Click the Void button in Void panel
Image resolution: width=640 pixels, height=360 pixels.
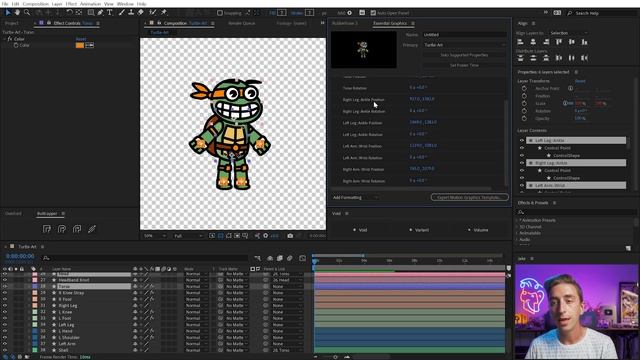[360, 230]
